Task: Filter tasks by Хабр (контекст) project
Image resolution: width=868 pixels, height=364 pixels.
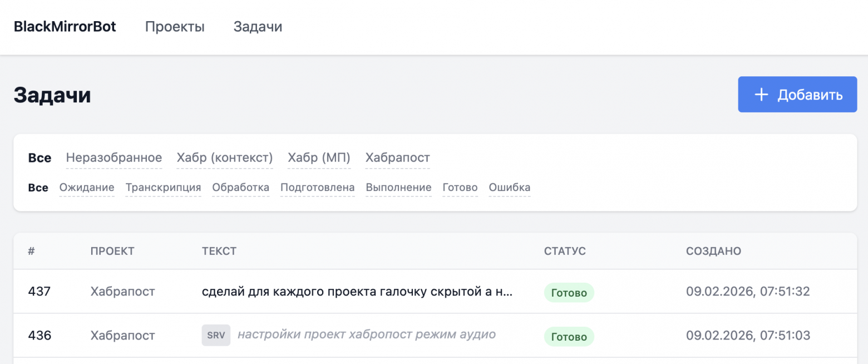Action: [x=225, y=158]
